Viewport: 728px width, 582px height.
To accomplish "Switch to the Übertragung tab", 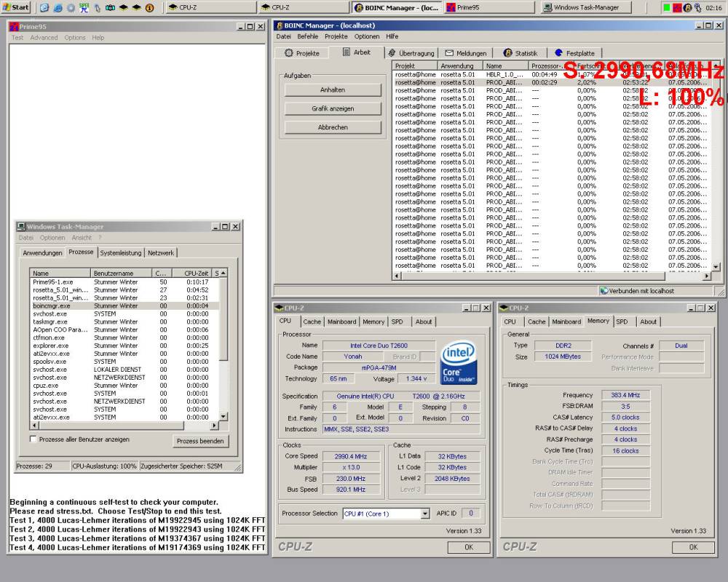I will click(411, 53).
